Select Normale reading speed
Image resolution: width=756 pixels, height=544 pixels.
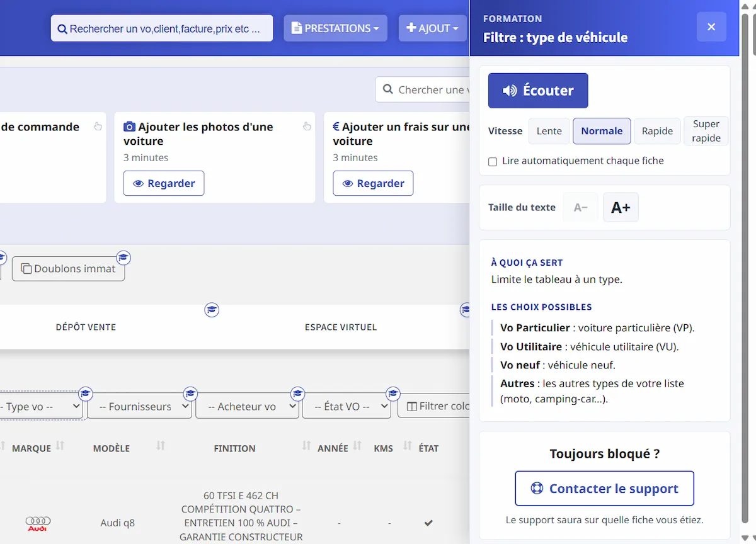point(602,131)
